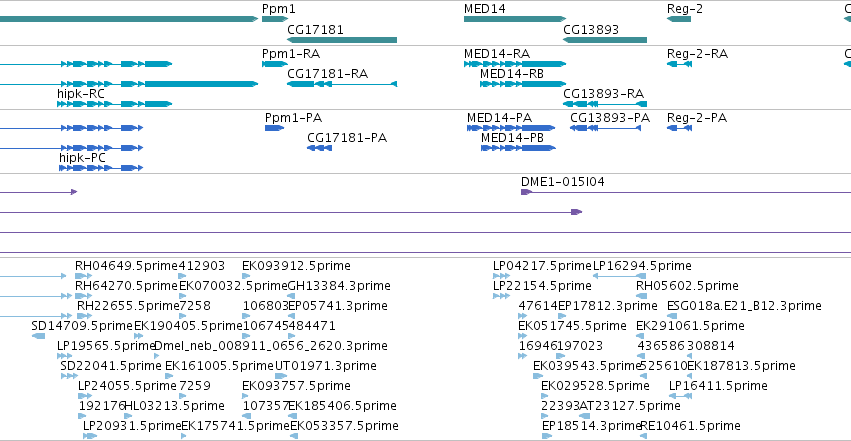Screen dimensions: 851x441
Task: Select the CG13893 gene label
Action: [591, 29]
